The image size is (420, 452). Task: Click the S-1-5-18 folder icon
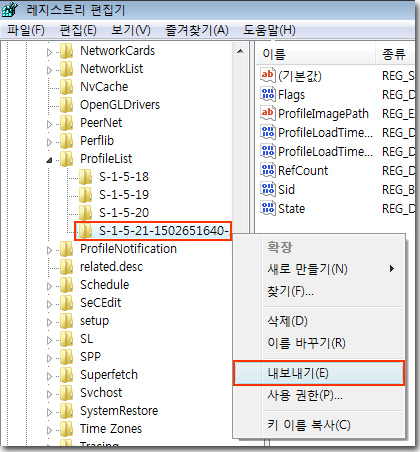(86, 177)
